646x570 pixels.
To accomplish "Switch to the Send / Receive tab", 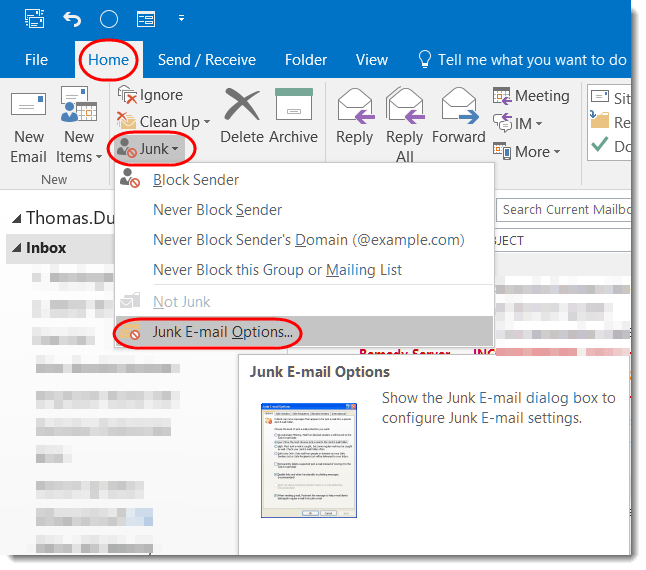I will pos(207,60).
